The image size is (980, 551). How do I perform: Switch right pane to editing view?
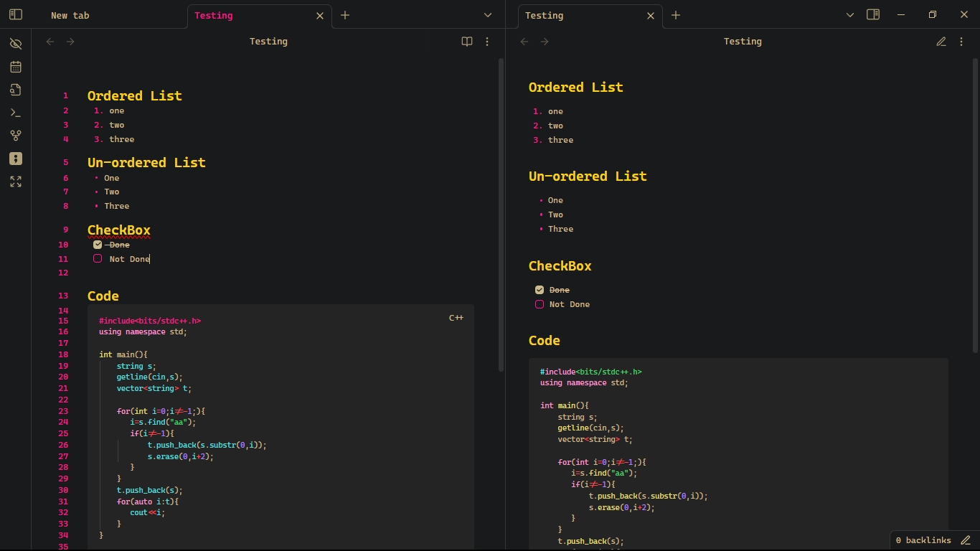coord(941,42)
